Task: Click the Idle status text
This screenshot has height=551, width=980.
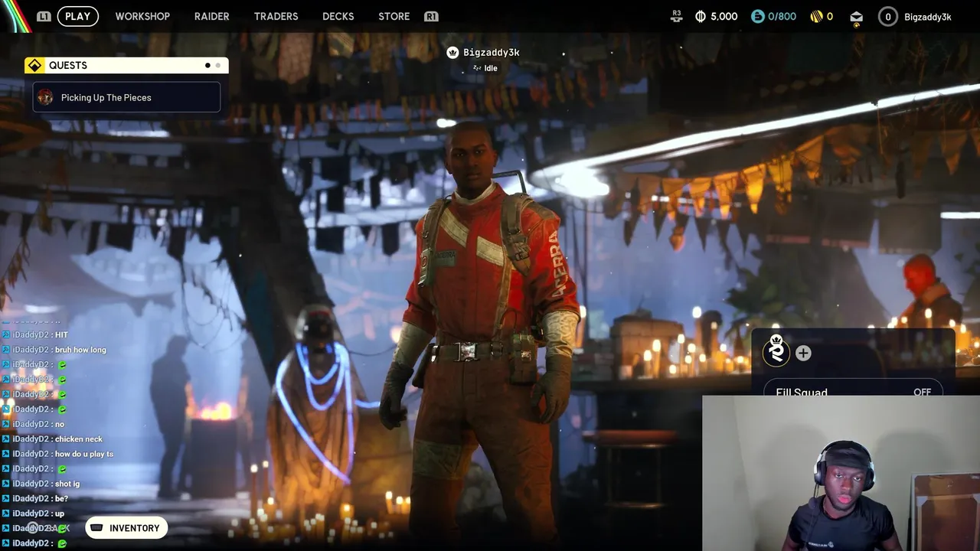Action: (x=491, y=68)
